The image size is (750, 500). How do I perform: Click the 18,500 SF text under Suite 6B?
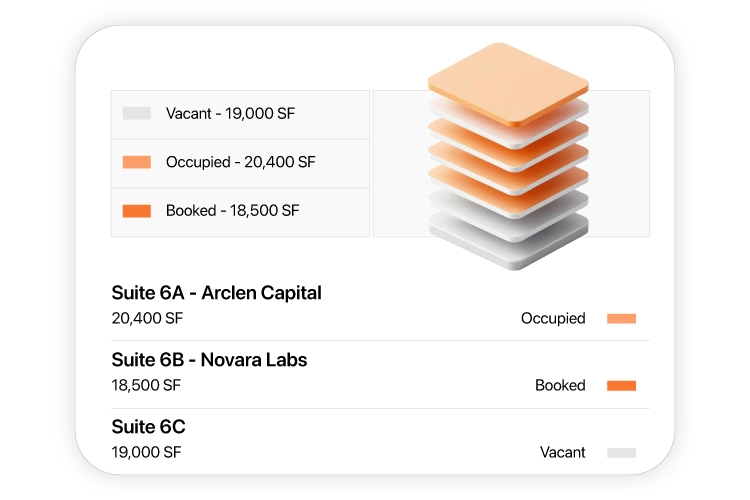[146, 385]
